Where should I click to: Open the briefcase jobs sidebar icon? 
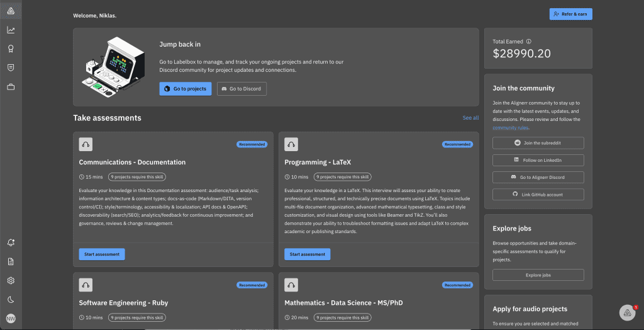(x=11, y=87)
